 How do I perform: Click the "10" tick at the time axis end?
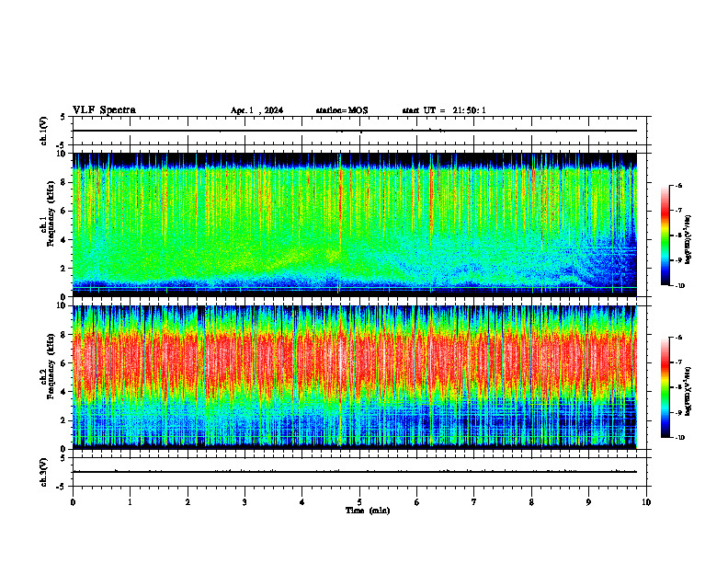[x=646, y=502]
